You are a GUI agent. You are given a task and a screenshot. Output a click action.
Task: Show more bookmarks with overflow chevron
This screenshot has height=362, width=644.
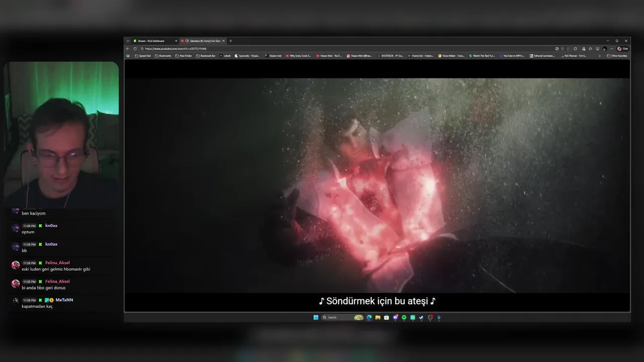pyautogui.click(x=600, y=56)
